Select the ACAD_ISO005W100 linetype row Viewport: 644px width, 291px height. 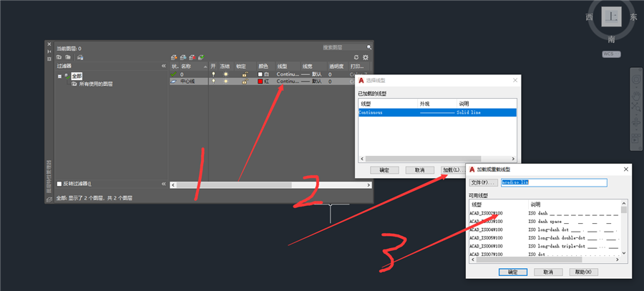click(545, 237)
